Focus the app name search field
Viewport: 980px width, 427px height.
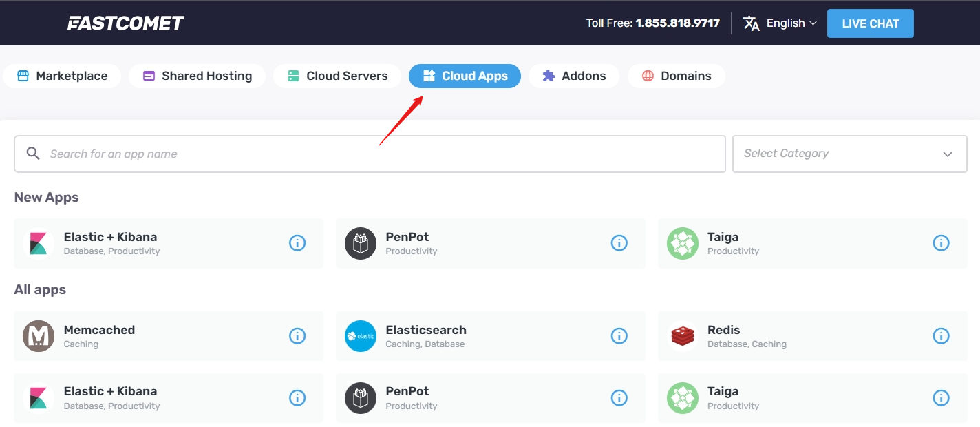(370, 154)
